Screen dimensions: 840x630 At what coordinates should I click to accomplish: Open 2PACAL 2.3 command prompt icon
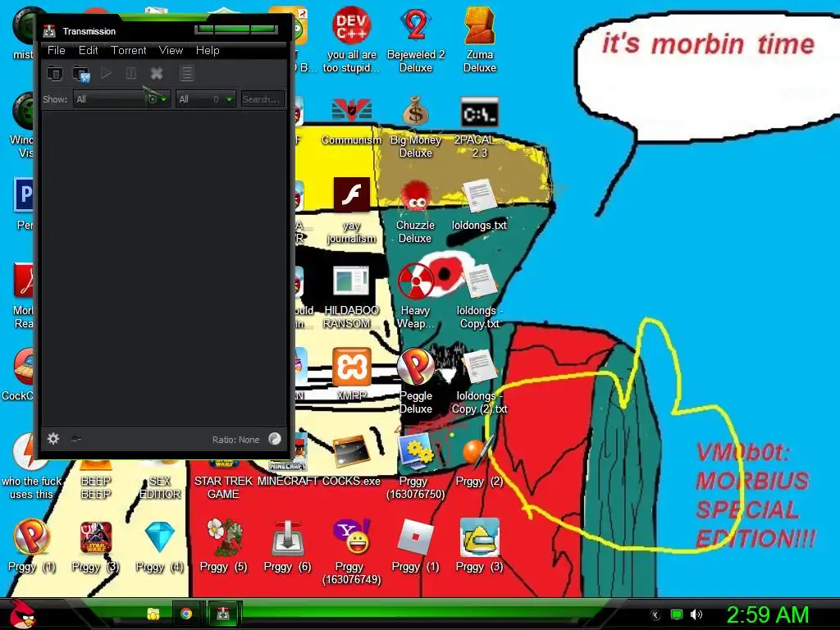tap(479, 127)
